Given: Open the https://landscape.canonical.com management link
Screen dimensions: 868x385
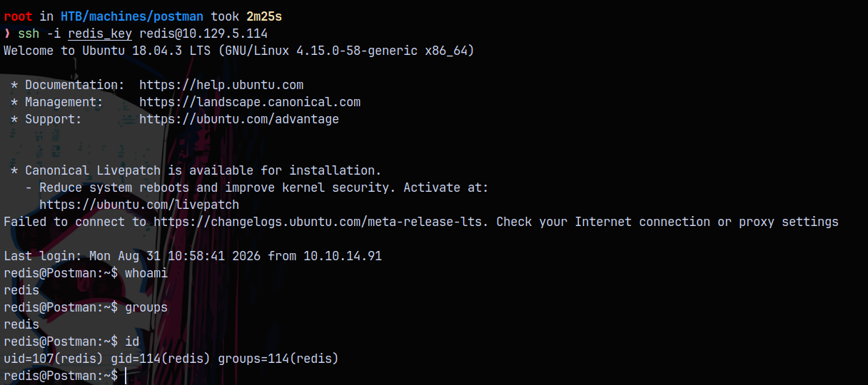Looking at the screenshot, I should [250, 102].
